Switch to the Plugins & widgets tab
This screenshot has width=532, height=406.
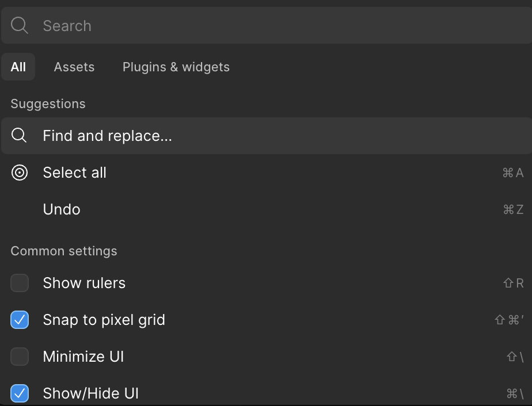pyautogui.click(x=176, y=67)
